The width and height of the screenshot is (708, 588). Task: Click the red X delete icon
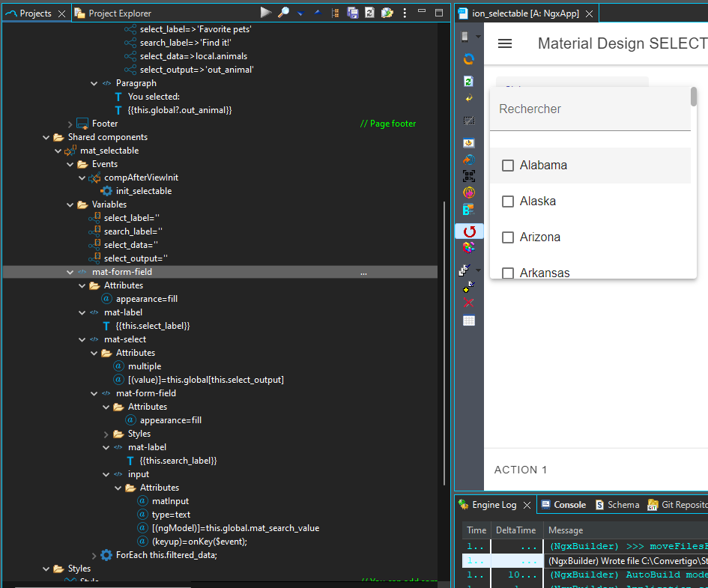pos(469,303)
